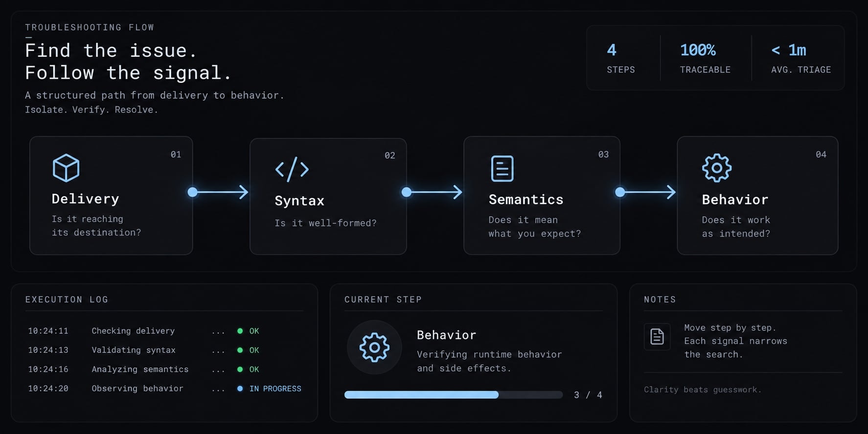Screen dimensions: 868x434
Task: Click the Semantics document icon
Action: (x=502, y=169)
